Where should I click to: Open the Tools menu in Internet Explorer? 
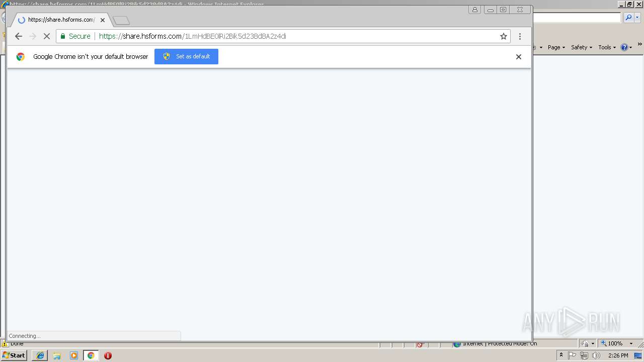point(607,47)
